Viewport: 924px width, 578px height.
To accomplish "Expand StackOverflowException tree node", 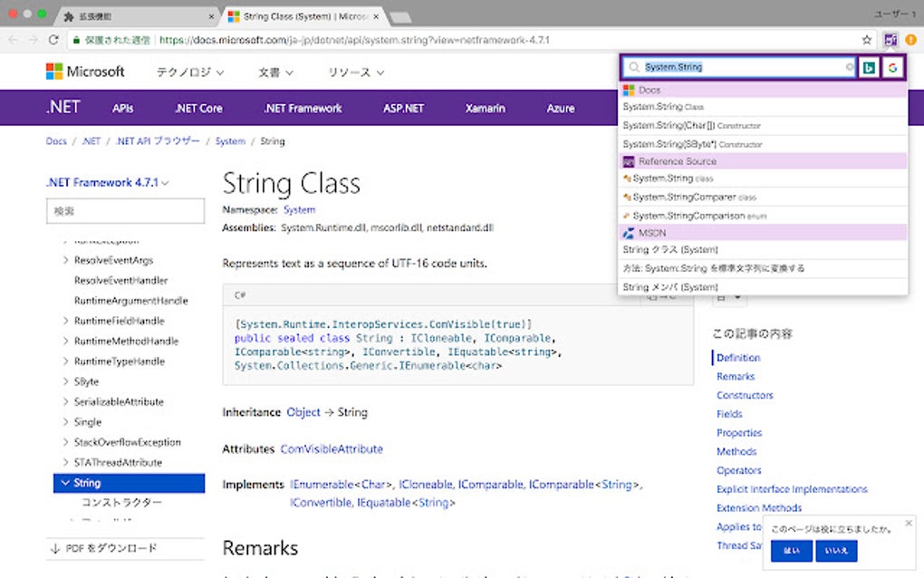I will (65, 442).
